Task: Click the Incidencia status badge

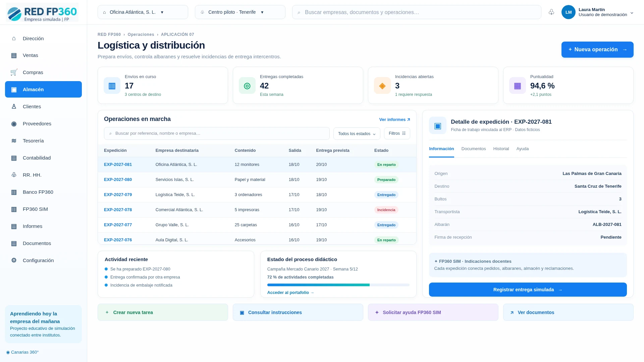Action: 386,210
